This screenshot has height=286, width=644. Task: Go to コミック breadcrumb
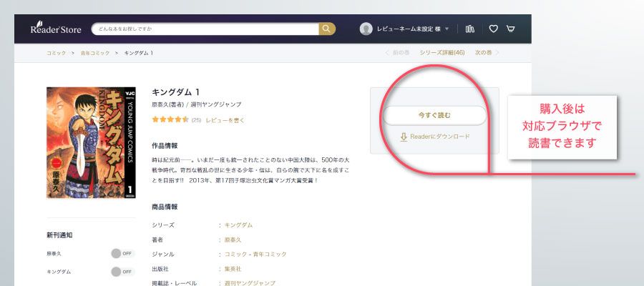coord(57,53)
